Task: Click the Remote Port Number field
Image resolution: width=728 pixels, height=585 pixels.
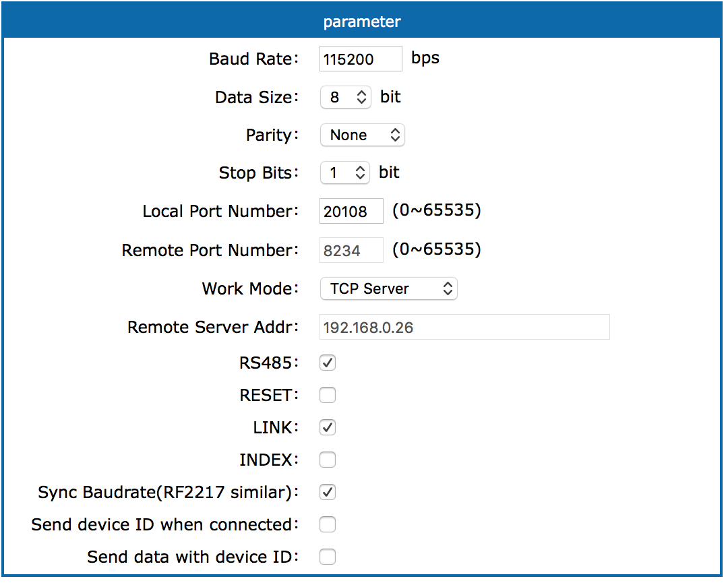Action: click(351, 250)
